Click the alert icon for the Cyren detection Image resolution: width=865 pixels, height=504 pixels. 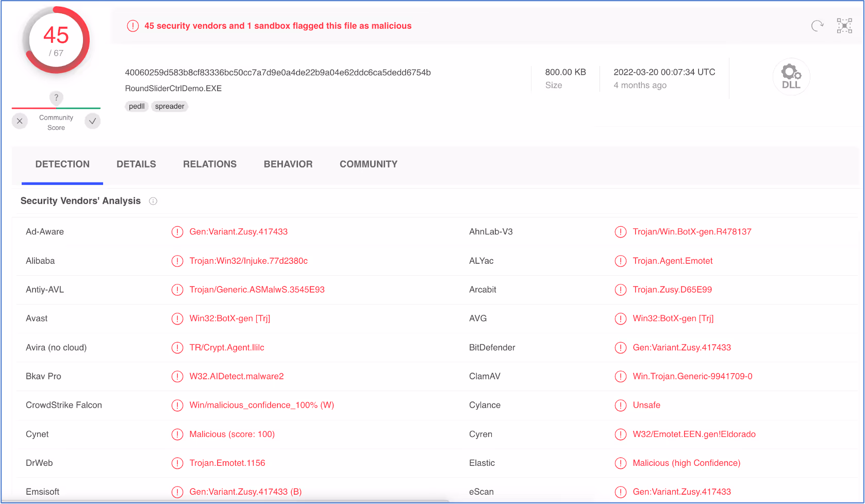[621, 434]
